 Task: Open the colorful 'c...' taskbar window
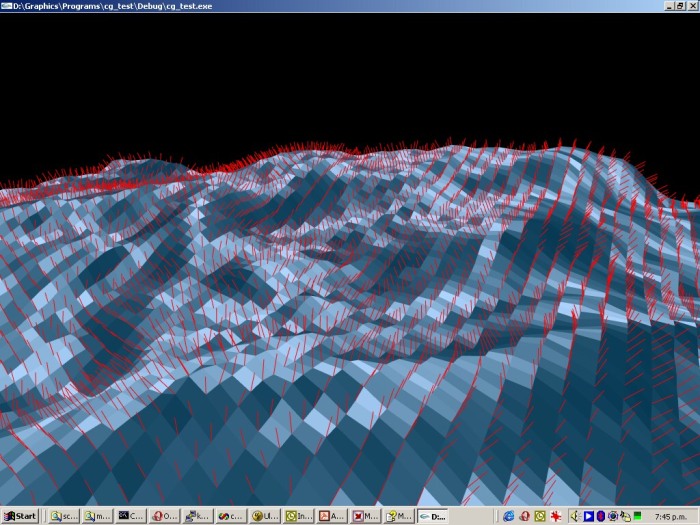[x=231, y=516]
